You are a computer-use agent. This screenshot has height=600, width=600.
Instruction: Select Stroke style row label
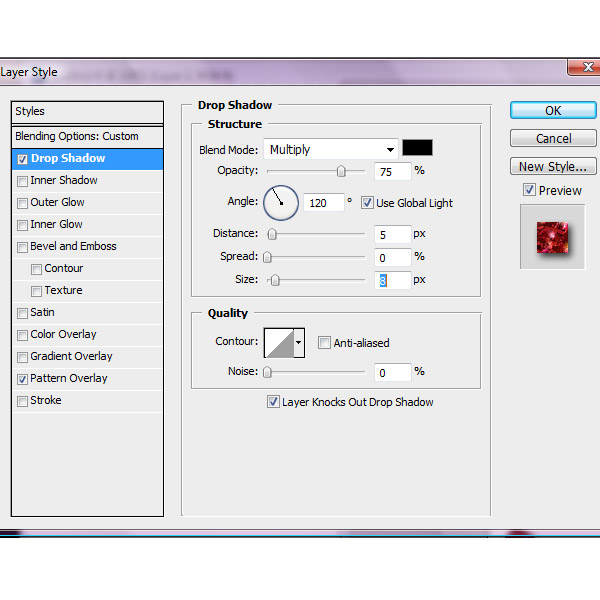tap(46, 400)
